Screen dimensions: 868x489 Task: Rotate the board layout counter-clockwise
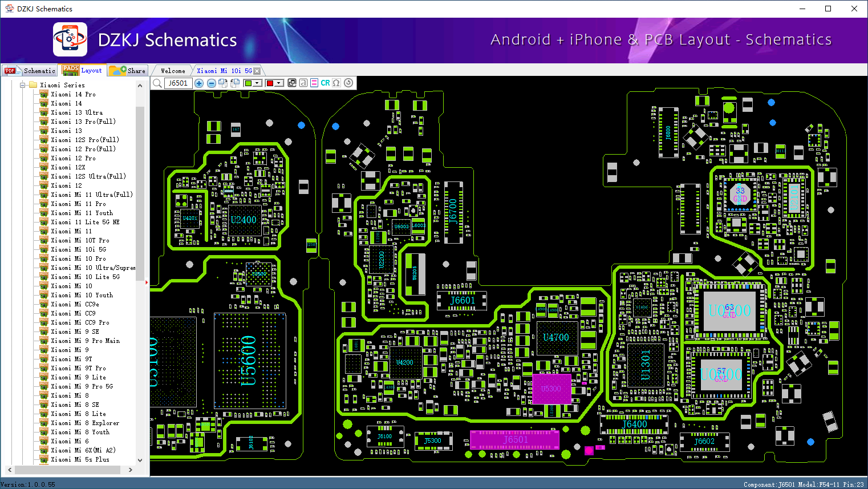click(x=235, y=83)
